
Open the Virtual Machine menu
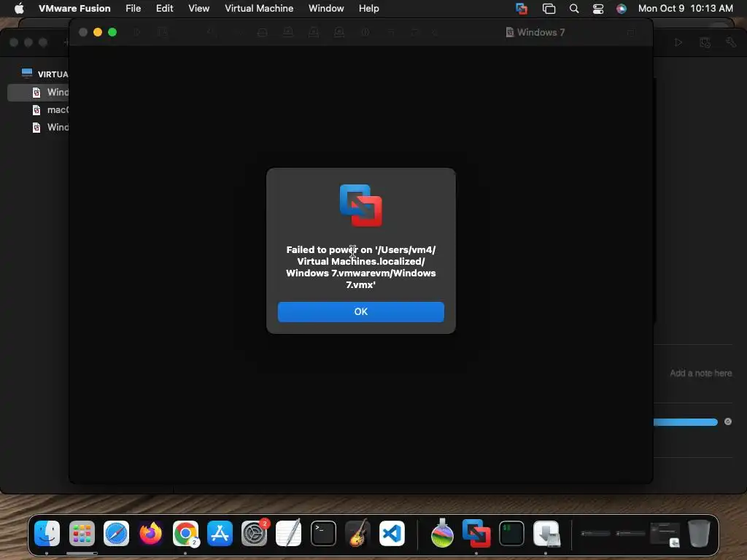[259, 8]
